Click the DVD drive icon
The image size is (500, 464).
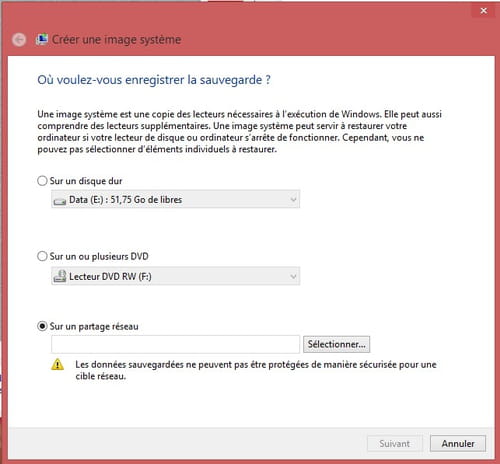(x=60, y=276)
